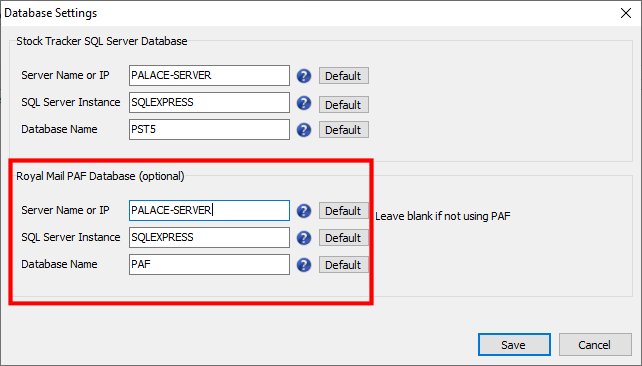
Task: Show help for PAF SQL Server Instance
Action: pos(304,238)
